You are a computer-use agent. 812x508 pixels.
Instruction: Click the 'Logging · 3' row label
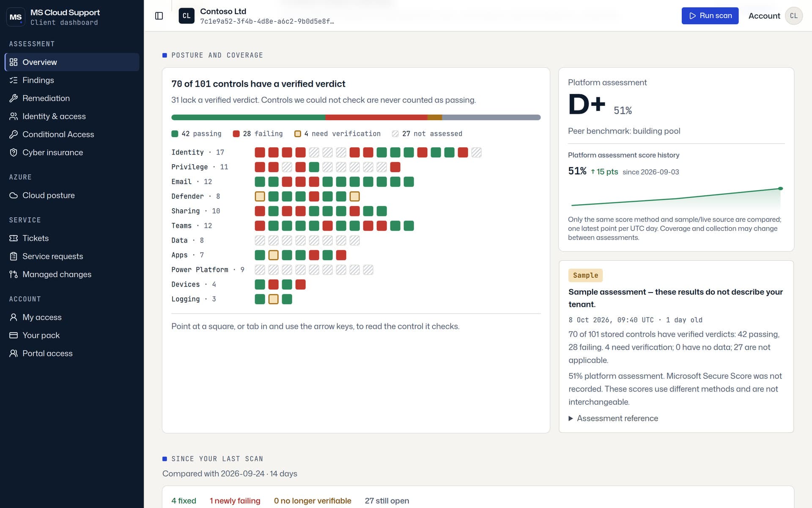[194, 299]
